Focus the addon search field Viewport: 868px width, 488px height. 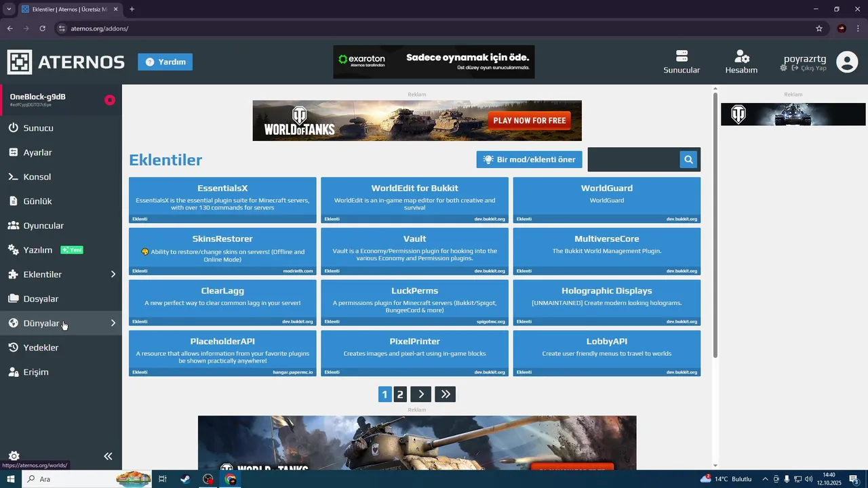tap(635, 159)
